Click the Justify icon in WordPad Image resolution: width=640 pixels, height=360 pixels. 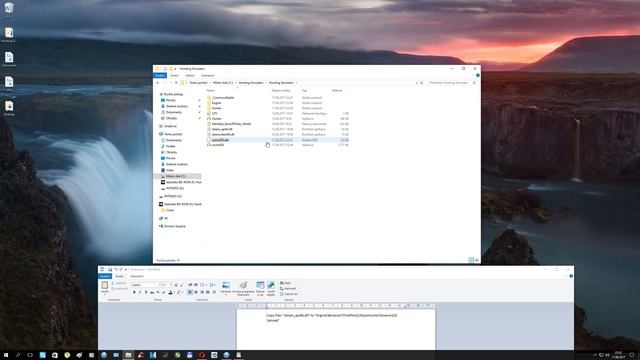[x=208, y=292]
